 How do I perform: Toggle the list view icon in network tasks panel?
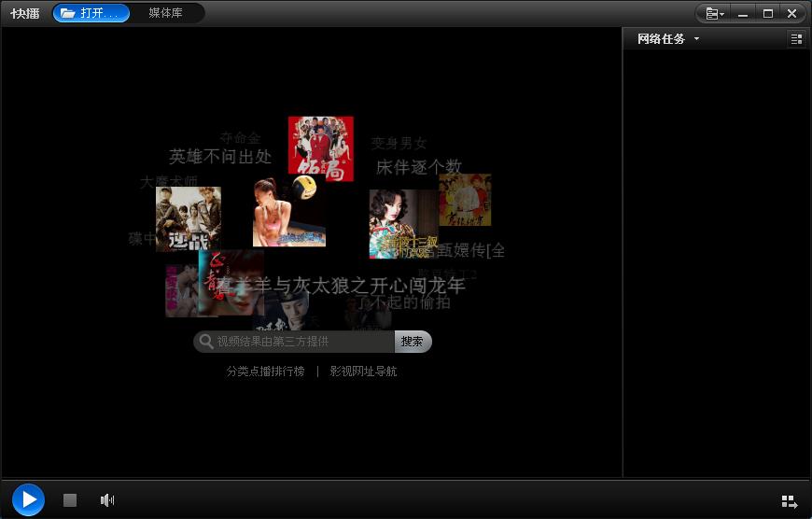(796, 39)
